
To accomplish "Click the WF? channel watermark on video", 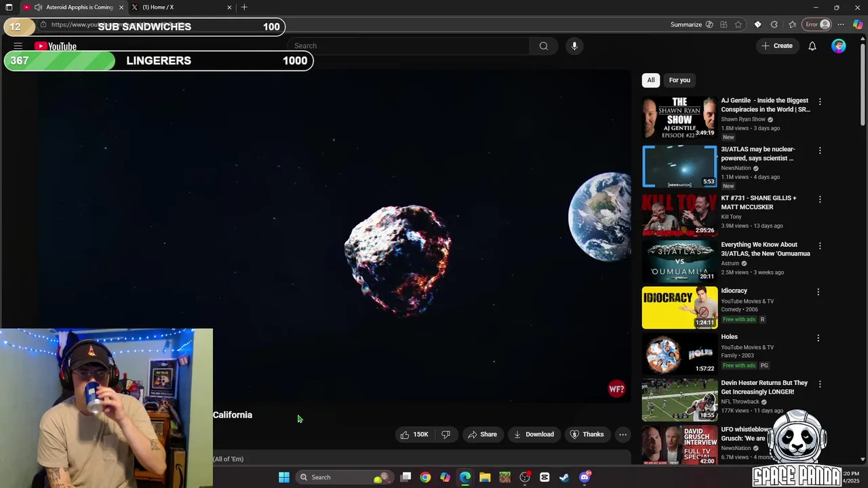I will click(616, 389).
